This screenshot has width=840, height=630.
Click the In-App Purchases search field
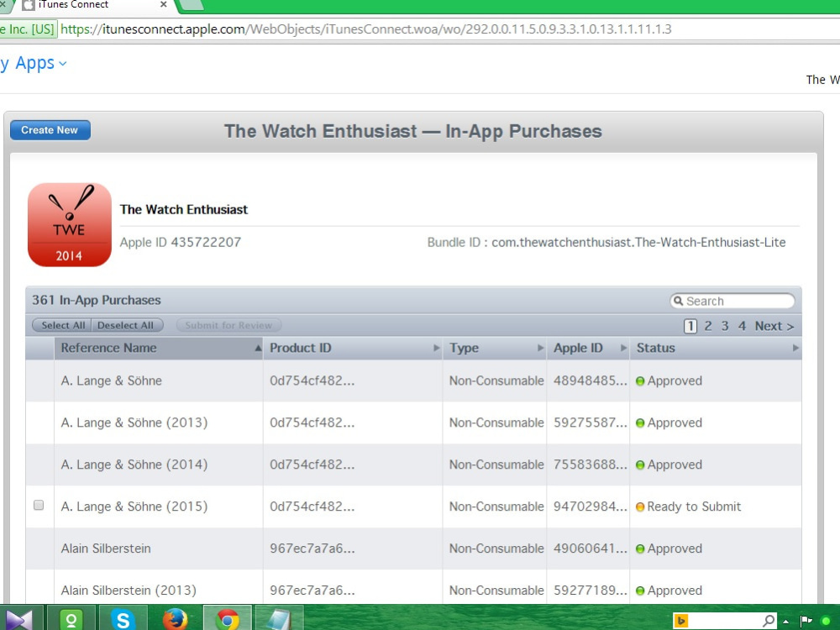pos(732,301)
